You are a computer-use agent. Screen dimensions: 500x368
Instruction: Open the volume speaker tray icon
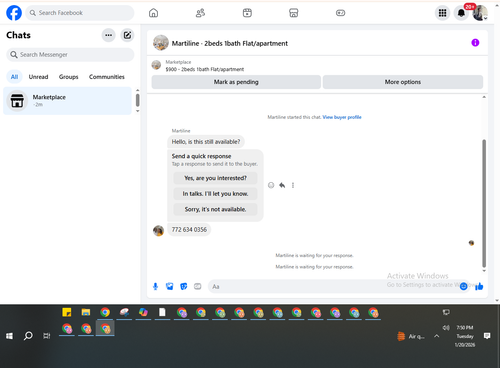446,328
